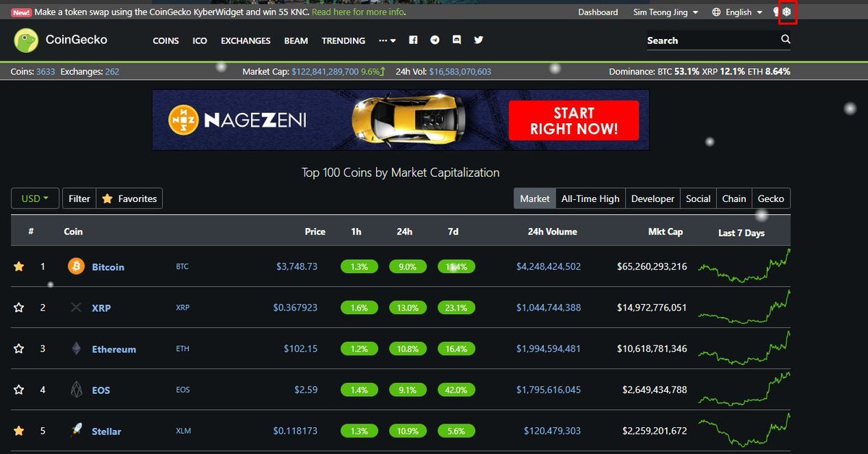This screenshot has width=868, height=454.
Task: Unfavorite Bitcoin with its star
Action: pos(19,266)
